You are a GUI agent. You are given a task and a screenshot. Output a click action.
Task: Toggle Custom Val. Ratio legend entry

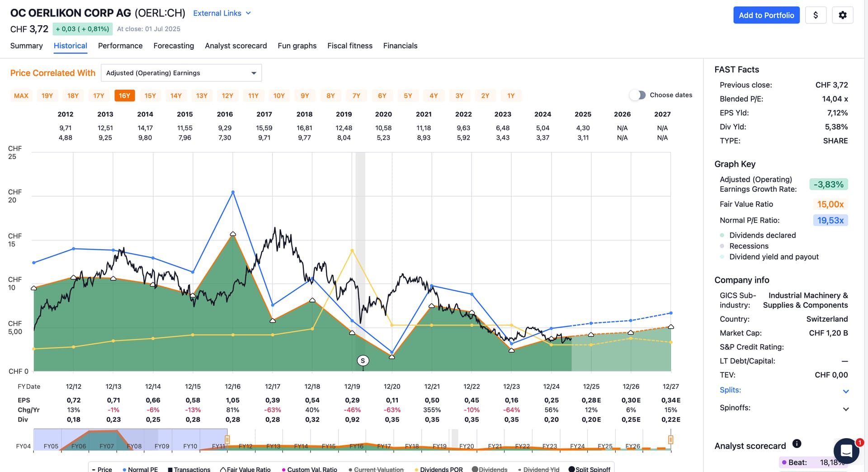coord(309,469)
